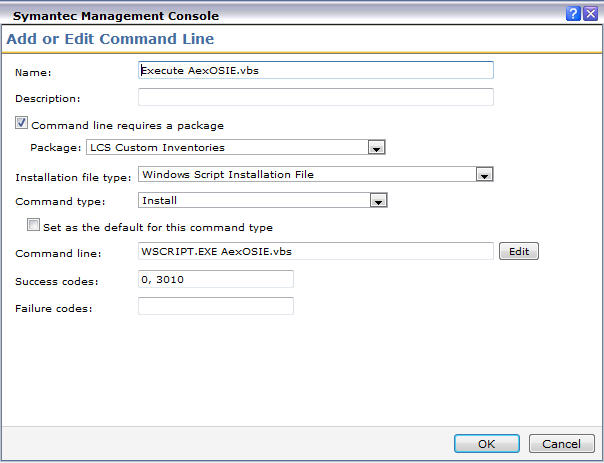
Task: Uncheck Command line requires a package
Action: 21,123
